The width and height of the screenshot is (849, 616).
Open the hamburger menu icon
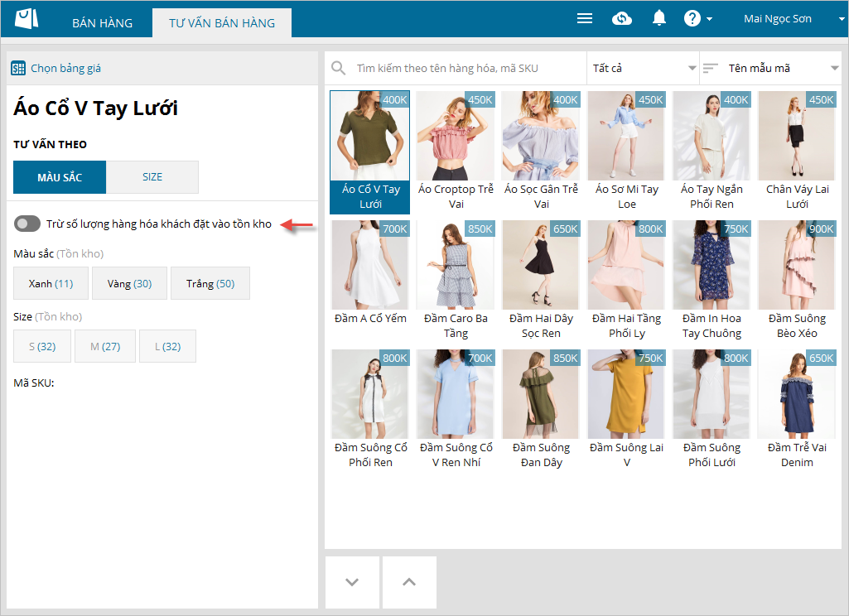coord(585,19)
